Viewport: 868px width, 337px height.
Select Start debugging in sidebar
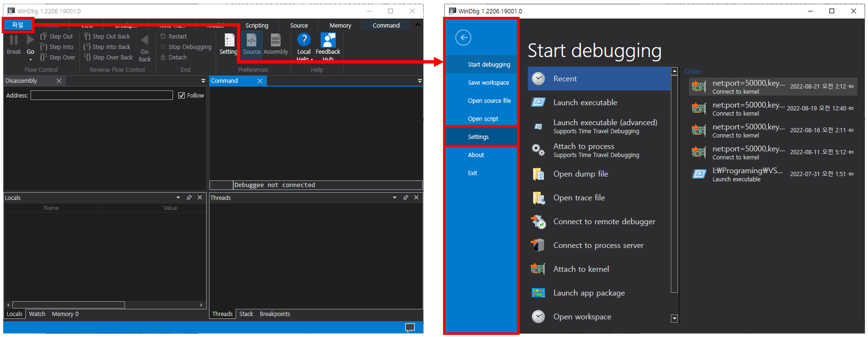(x=481, y=64)
